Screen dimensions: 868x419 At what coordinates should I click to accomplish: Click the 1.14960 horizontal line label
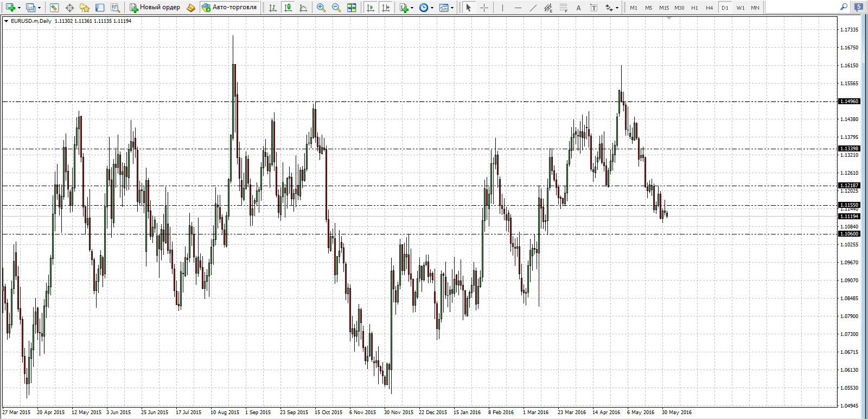tap(849, 101)
